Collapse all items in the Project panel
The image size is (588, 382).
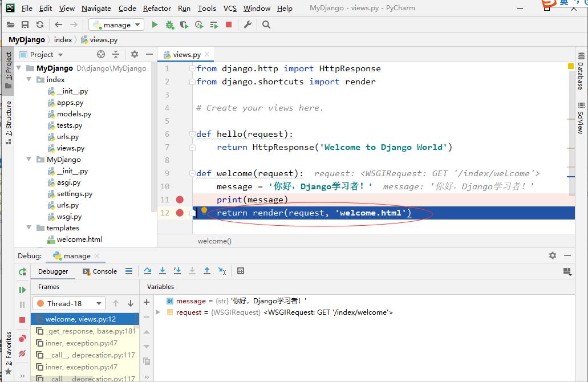(116, 54)
